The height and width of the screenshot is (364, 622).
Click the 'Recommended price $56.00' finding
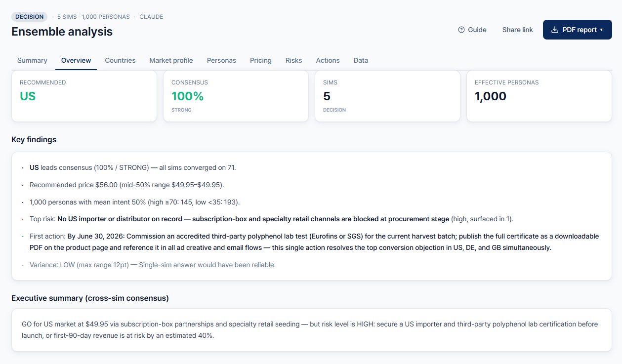pos(127,185)
